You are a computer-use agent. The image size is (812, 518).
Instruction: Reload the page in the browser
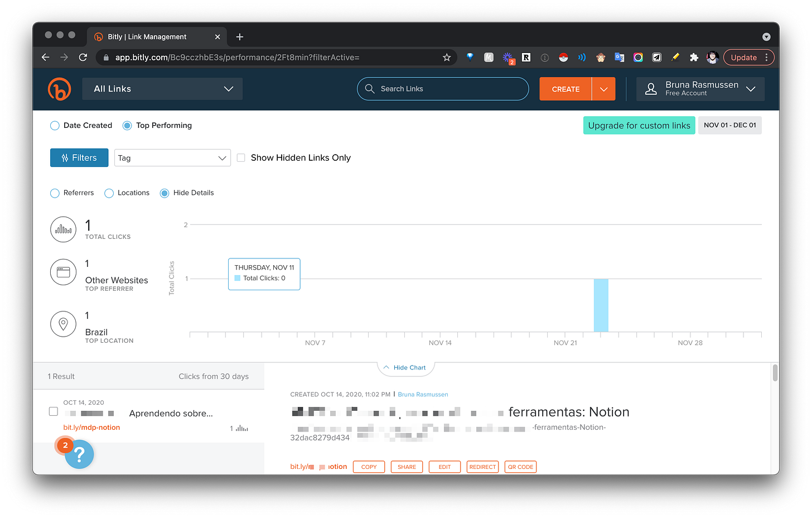pyautogui.click(x=83, y=57)
